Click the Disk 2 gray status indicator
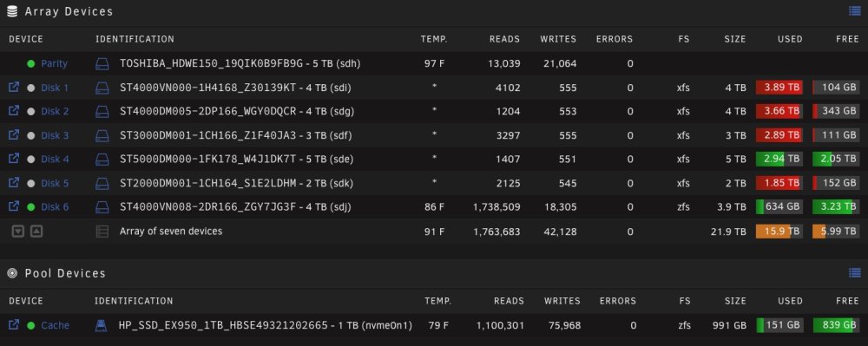 point(31,112)
